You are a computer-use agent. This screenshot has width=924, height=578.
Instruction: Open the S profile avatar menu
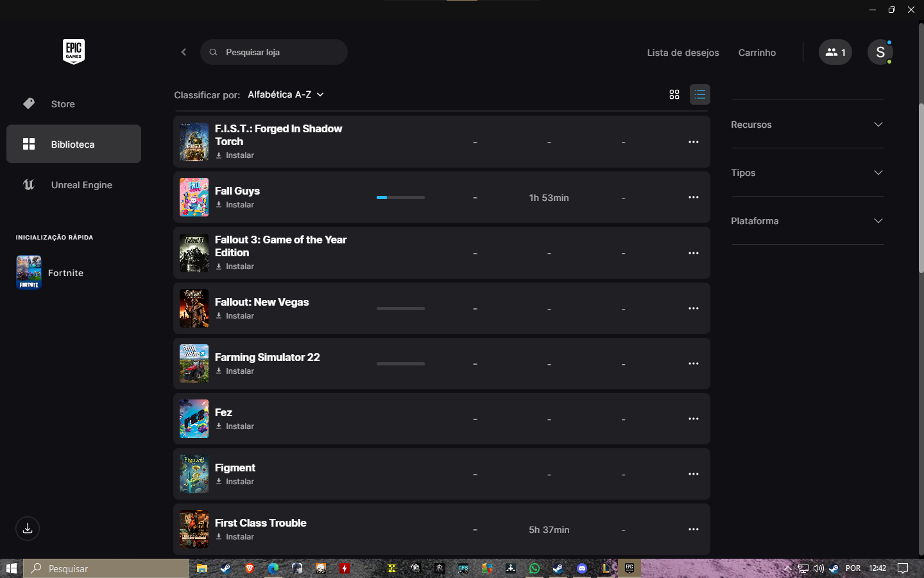880,52
